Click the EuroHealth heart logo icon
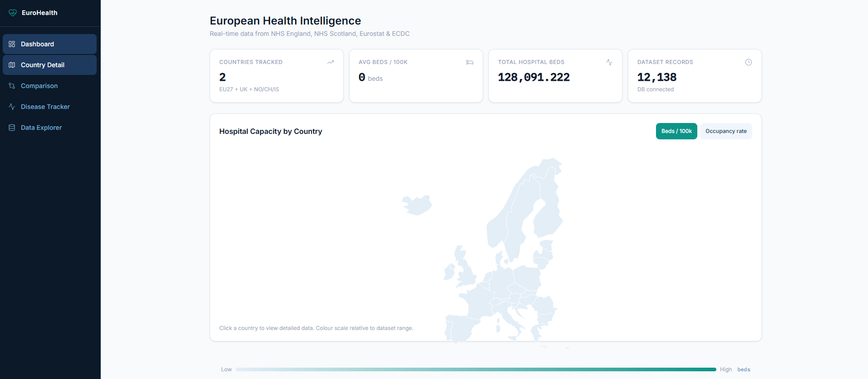Image resolution: width=868 pixels, height=379 pixels. coord(13,13)
